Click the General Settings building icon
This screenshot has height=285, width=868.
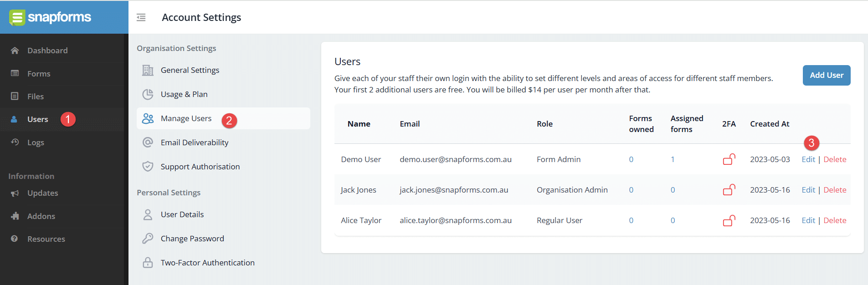[148, 70]
